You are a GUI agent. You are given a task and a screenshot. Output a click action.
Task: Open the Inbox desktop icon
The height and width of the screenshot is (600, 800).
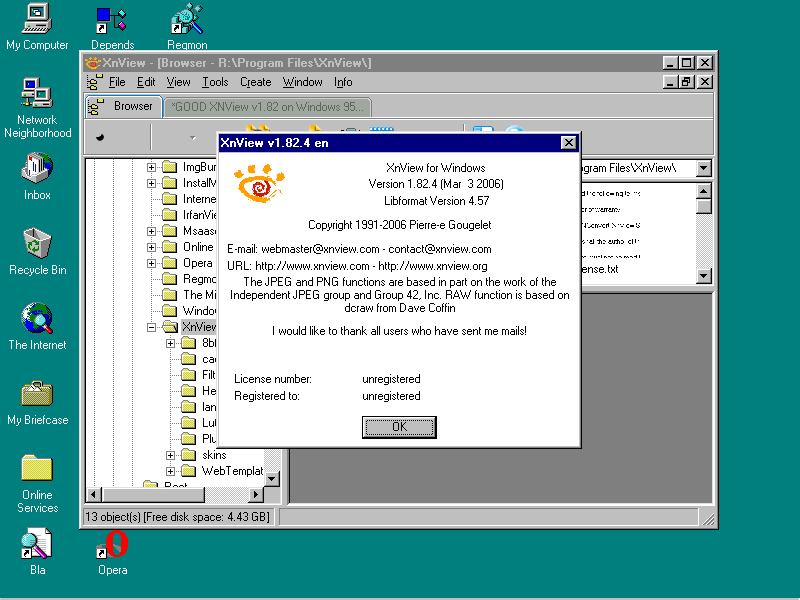37,176
